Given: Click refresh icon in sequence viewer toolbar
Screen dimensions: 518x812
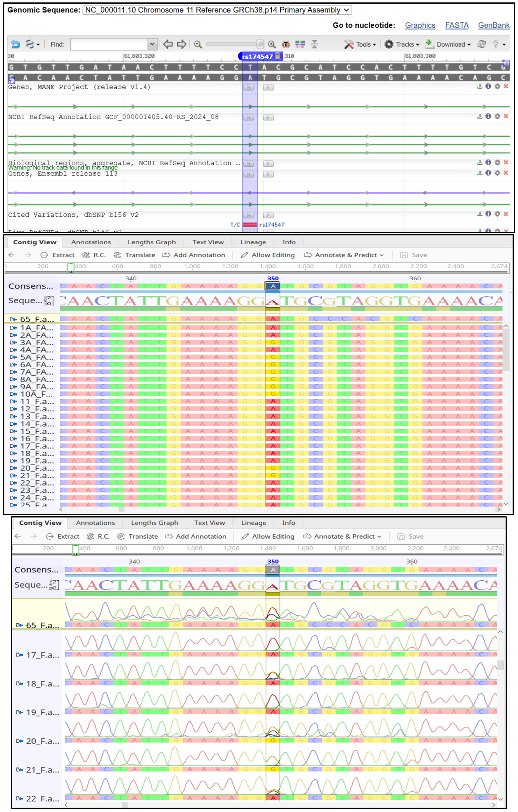Looking at the screenshot, I should tap(482, 44).
